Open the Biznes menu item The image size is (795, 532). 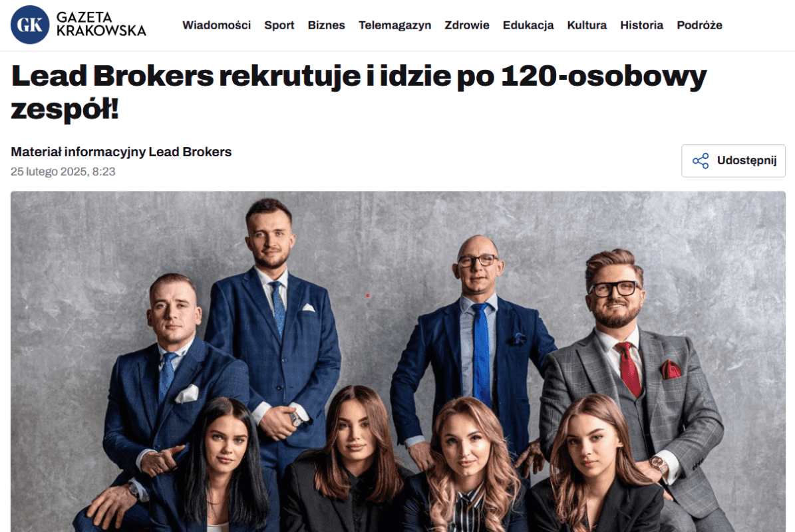point(326,25)
